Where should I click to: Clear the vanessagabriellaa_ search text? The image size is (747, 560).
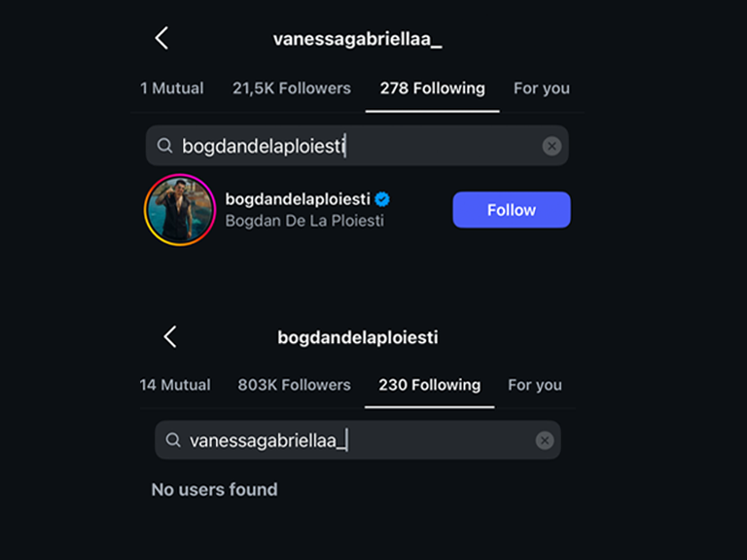545,440
